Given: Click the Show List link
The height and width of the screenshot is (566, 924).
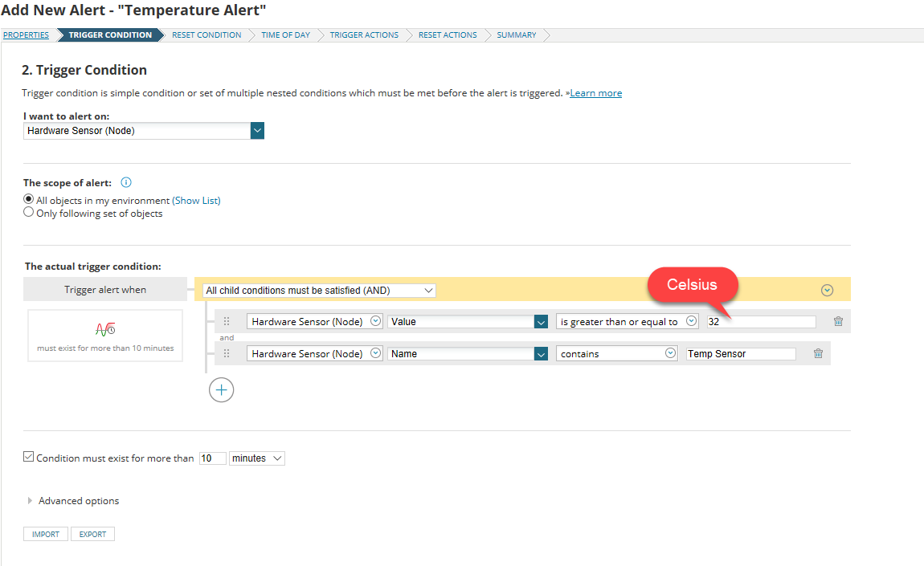Looking at the screenshot, I should [196, 200].
